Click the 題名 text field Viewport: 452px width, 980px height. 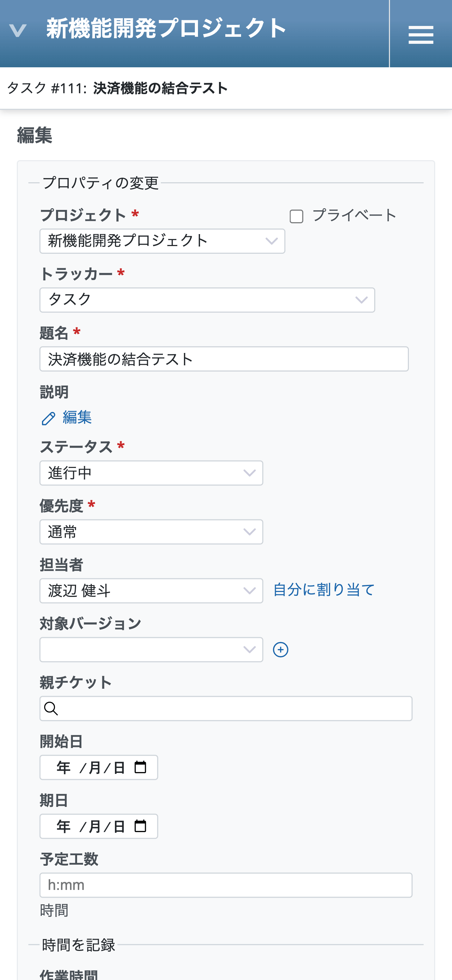point(224,359)
